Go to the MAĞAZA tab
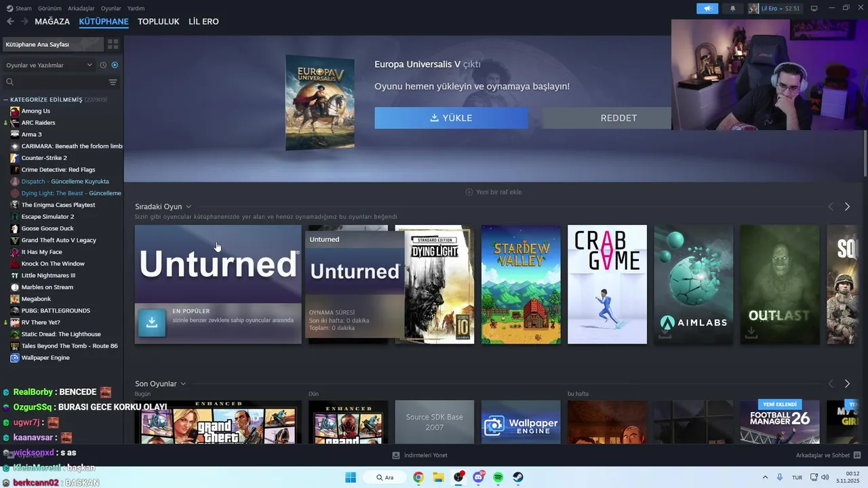 tap(52, 22)
